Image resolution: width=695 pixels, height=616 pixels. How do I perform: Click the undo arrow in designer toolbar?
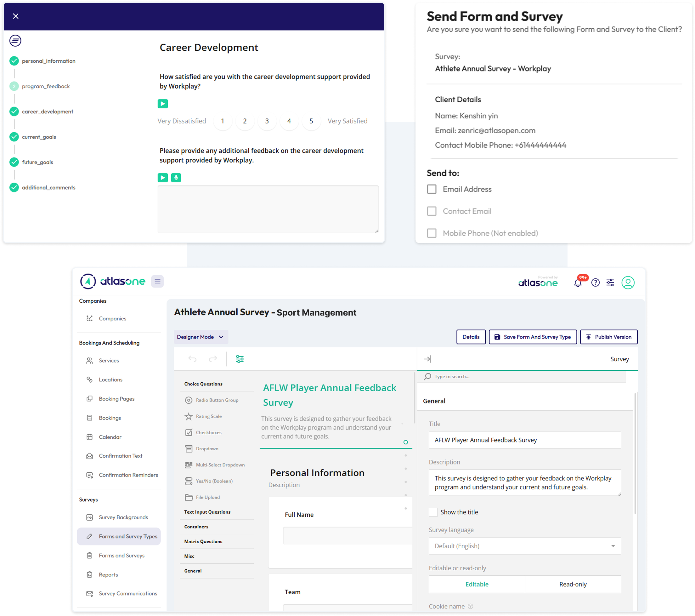[x=192, y=359]
